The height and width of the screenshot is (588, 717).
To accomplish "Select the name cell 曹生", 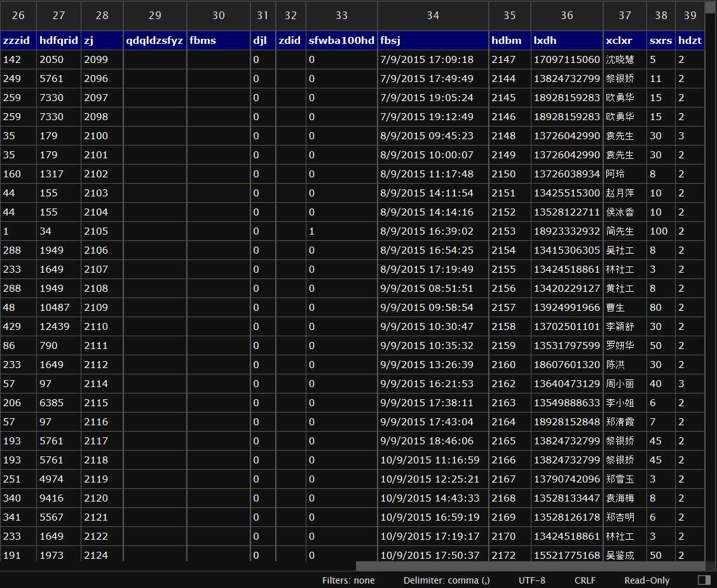I will point(625,307).
